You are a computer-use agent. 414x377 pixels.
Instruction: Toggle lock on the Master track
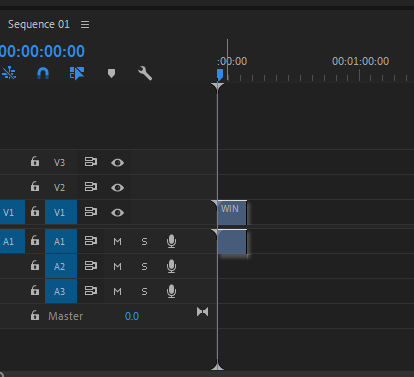pos(35,315)
